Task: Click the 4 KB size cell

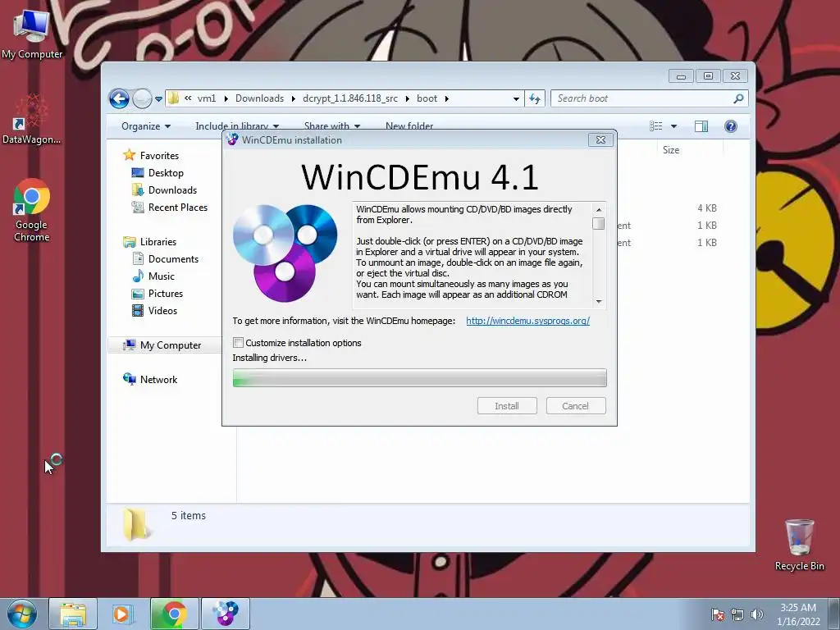Action: (706, 208)
